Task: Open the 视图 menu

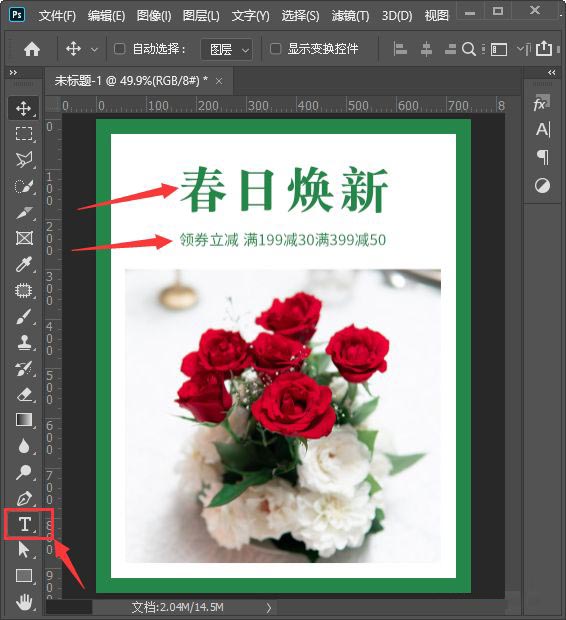Action: [x=437, y=16]
